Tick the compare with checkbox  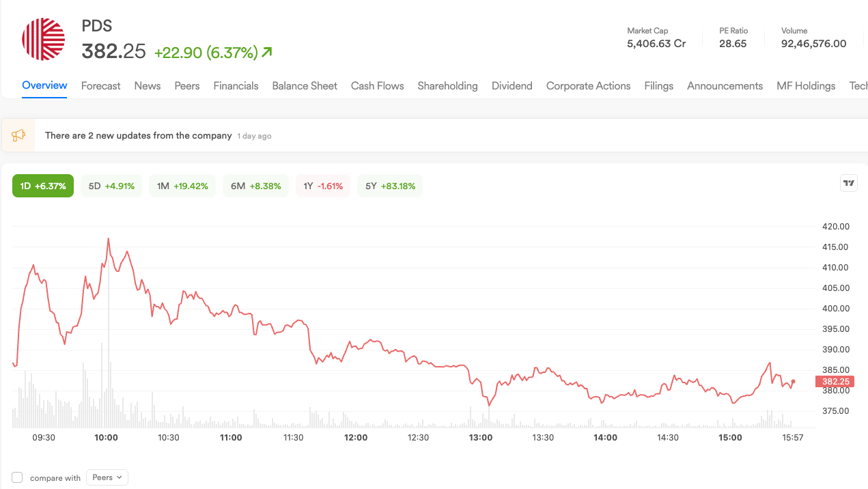click(18, 477)
